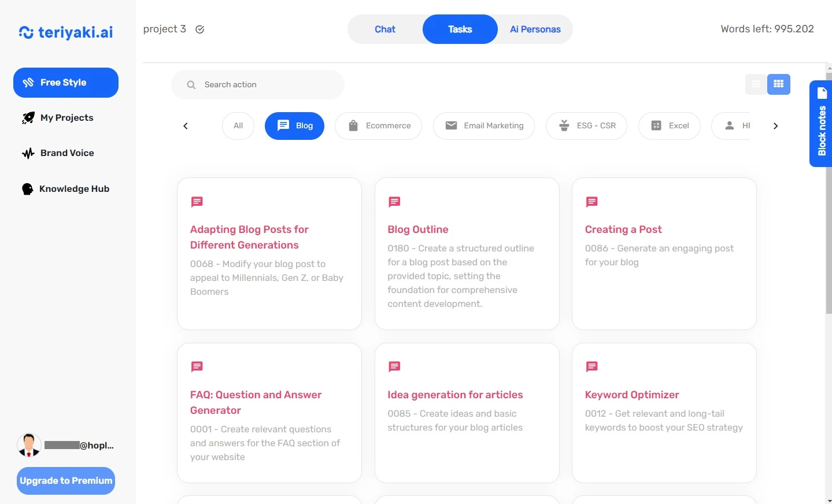Click the account email text @hopl...
Screen dimensions: 832x504
(79, 446)
